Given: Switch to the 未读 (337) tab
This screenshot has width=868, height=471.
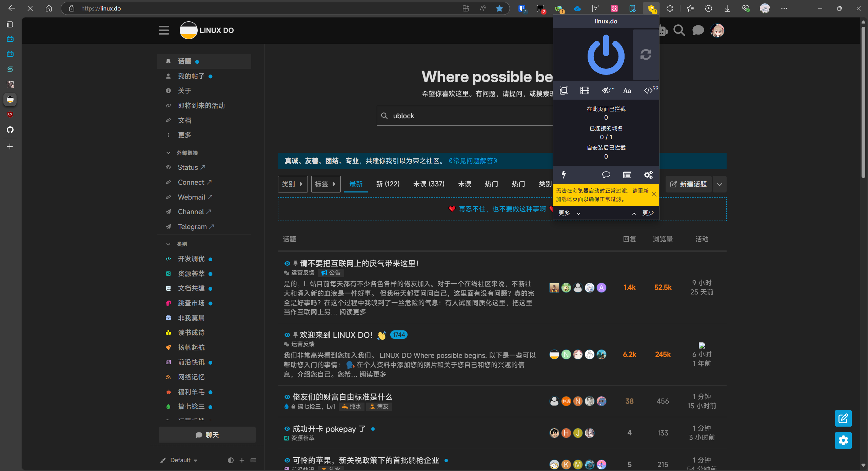Looking at the screenshot, I should (x=429, y=184).
